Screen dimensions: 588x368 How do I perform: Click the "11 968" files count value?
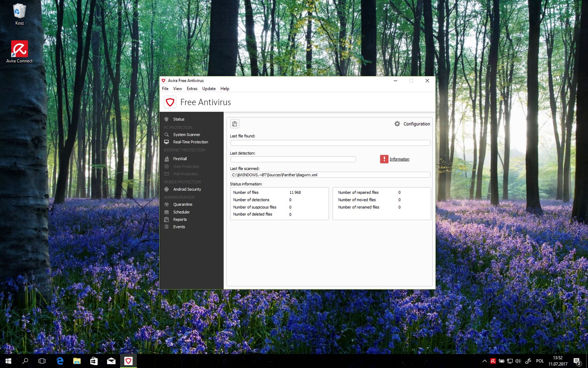coord(295,193)
